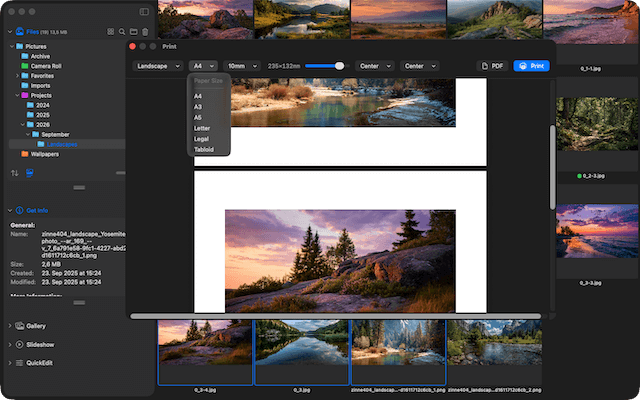Click the new folder icon in Files header
This screenshot has width=640, height=400.
point(133,32)
